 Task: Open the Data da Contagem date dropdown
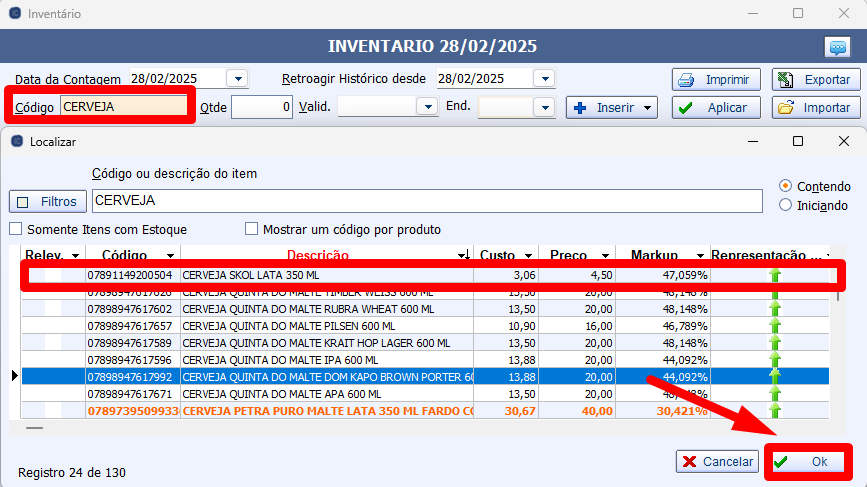tap(238, 78)
